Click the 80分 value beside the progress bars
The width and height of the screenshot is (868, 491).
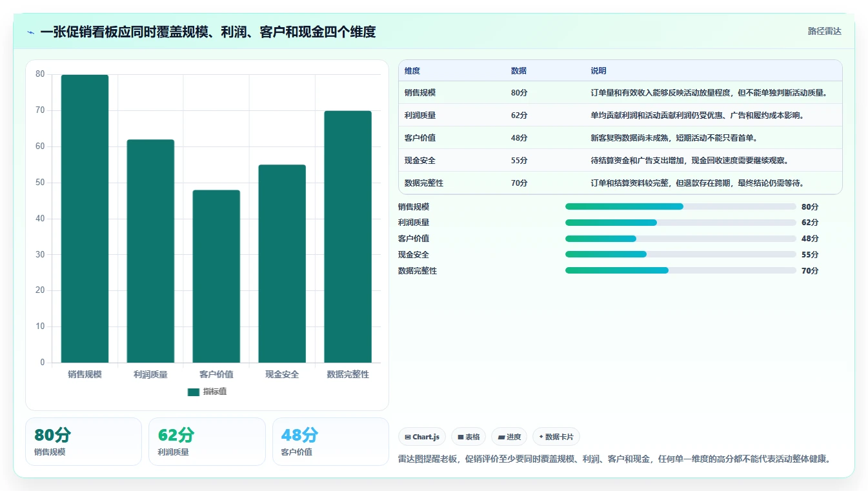810,207
